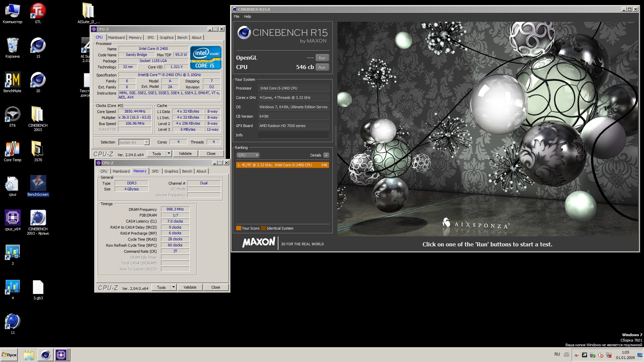Open Tools dropdown arrow in lower CPU-Z
This screenshot has width=644, height=362.
(174, 287)
